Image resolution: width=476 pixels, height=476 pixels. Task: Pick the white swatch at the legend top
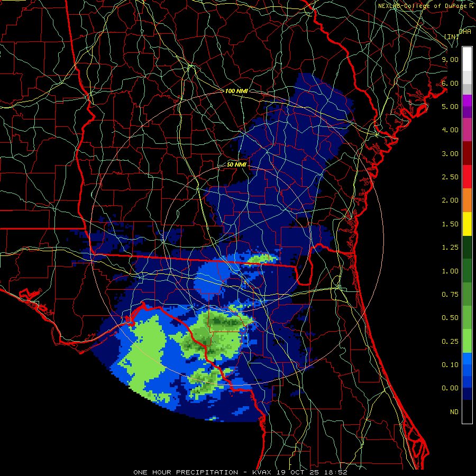point(467,59)
